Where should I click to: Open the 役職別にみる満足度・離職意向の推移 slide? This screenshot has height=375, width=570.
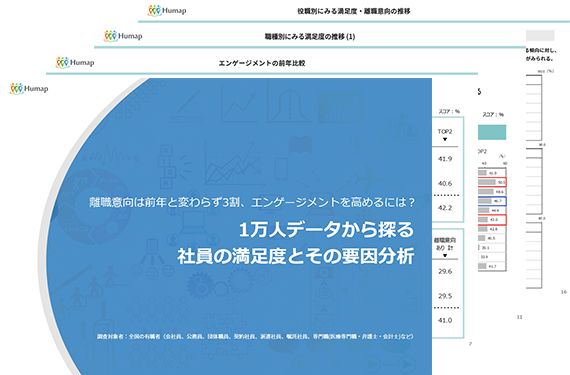click(x=354, y=11)
